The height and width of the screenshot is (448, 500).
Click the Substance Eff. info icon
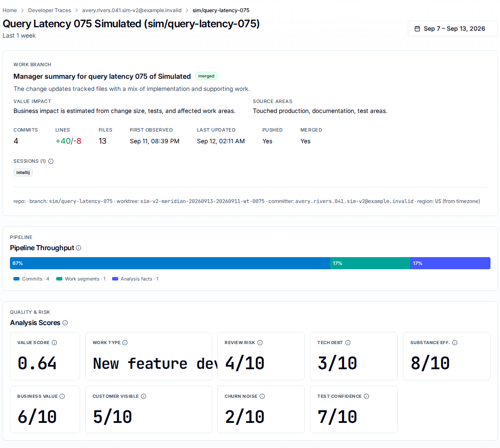[455, 343]
